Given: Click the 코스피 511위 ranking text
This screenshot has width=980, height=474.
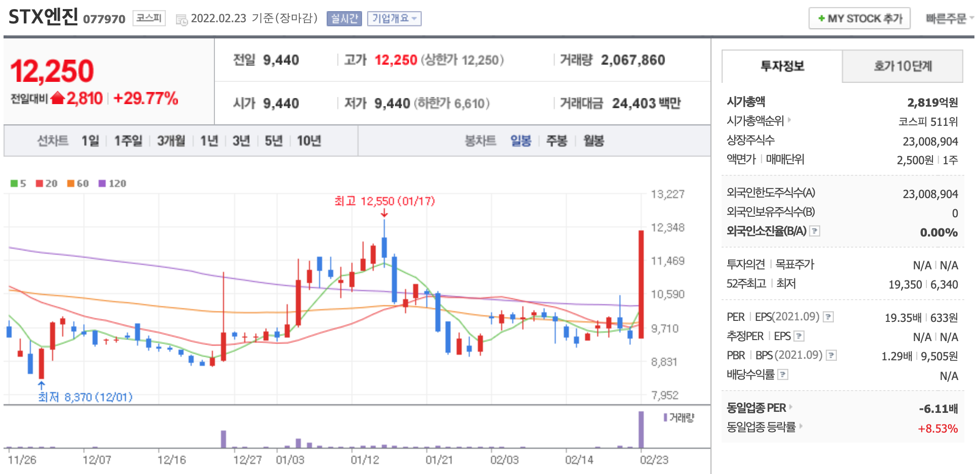Looking at the screenshot, I should coord(928,122).
